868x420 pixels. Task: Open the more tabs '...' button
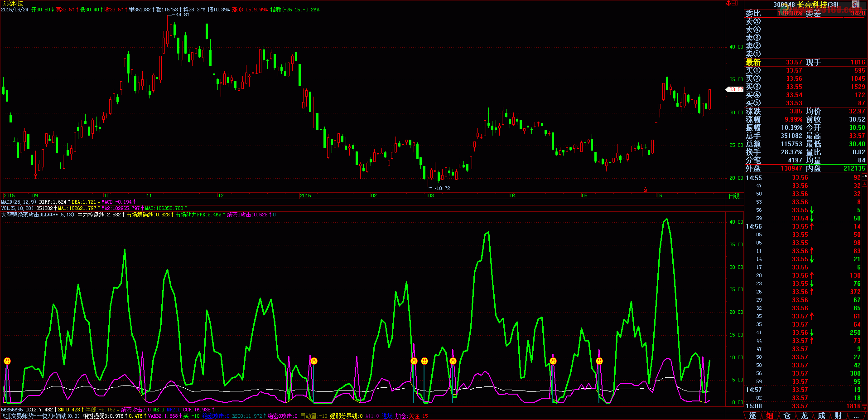856,415
